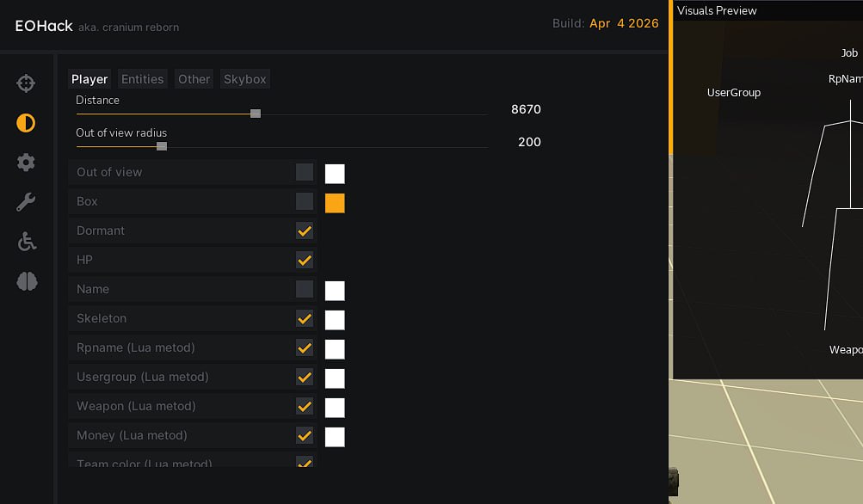
Task: Toggle the Box checkbox on
Action: pyautogui.click(x=305, y=201)
